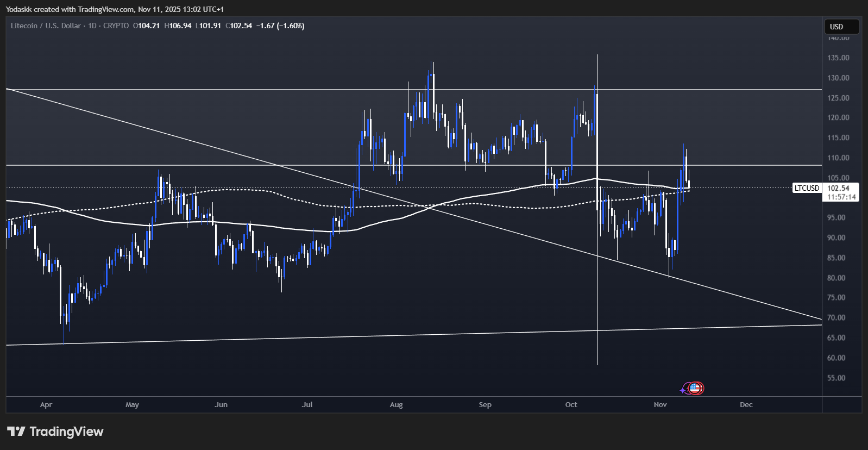Screen dimensions: 868x450
Task: Click the 85.00 price axis label
Action: 836,258
